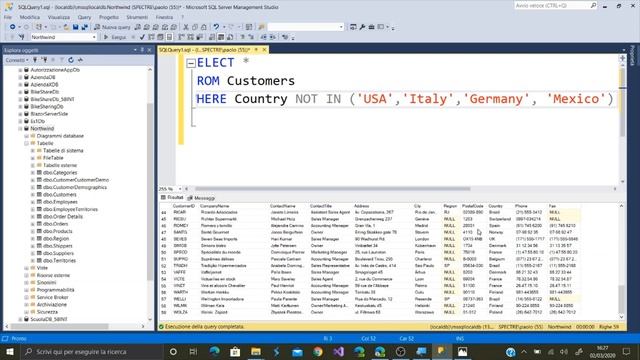Open the empty toolbar find combo box
This screenshot has height=360, width=640.
[341, 27]
